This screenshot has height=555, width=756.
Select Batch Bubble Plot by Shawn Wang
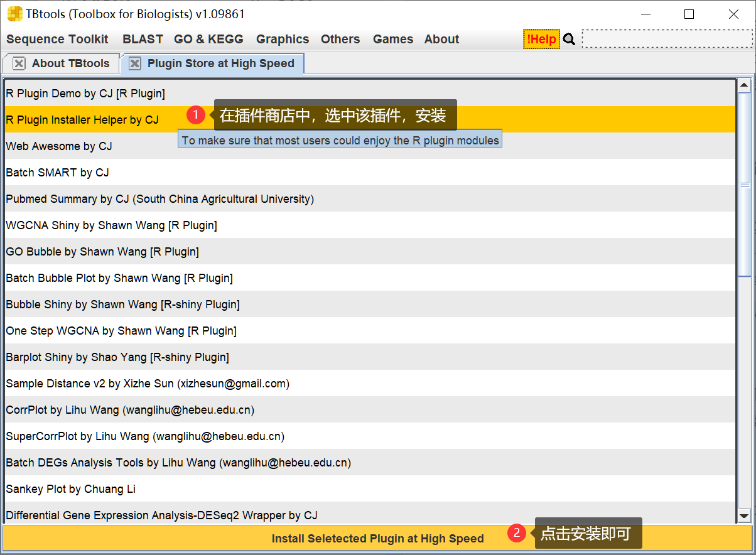click(370, 277)
